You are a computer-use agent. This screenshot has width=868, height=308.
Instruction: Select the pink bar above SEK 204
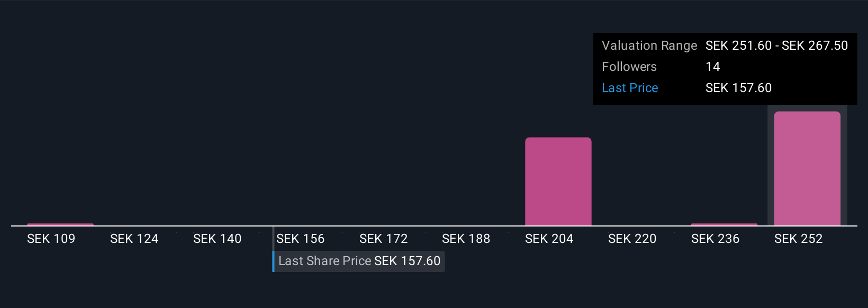click(558, 182)
